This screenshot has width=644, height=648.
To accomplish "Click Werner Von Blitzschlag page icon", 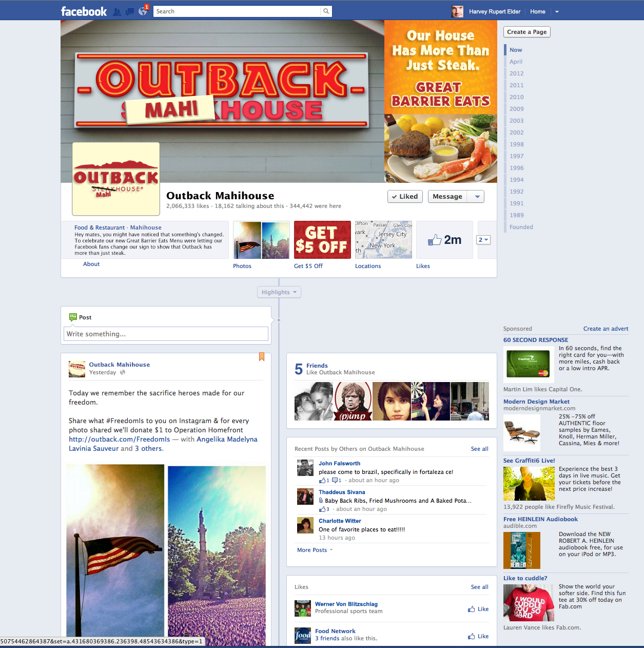I will pos(303,608).
